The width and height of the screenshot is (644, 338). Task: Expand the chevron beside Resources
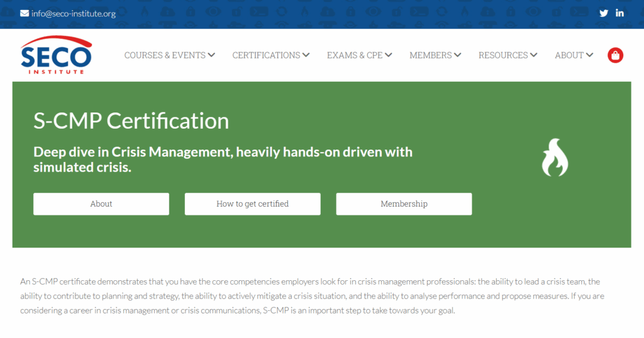[x=533, y=55]
